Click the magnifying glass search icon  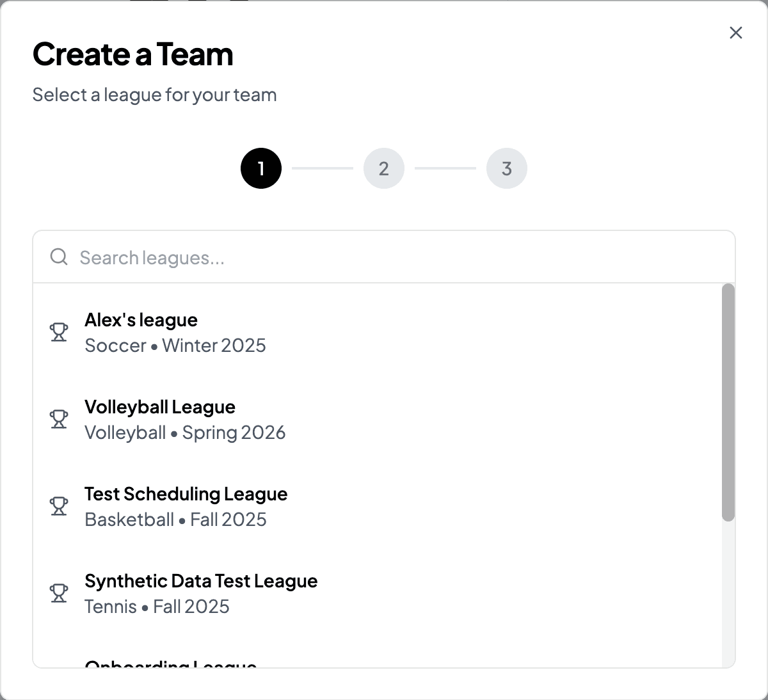pyautogui.click(x=59, y=257)
